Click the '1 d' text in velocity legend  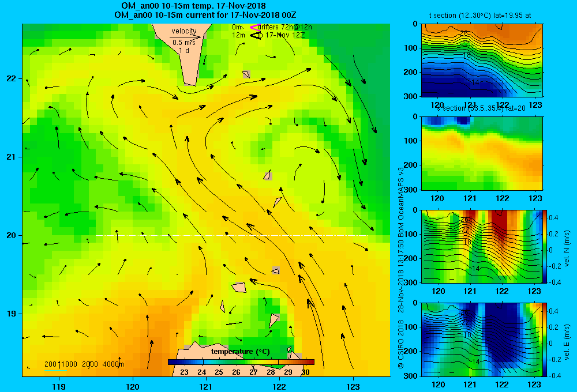184,51
